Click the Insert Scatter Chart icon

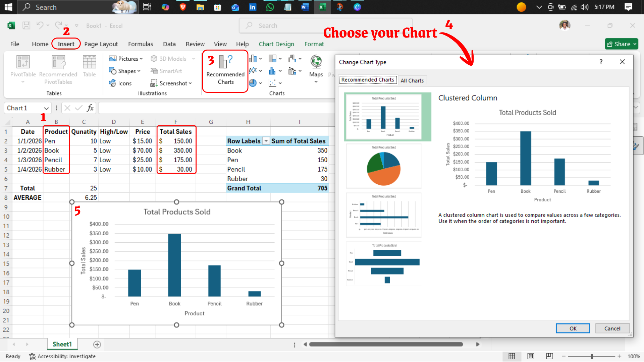(272, 83)
